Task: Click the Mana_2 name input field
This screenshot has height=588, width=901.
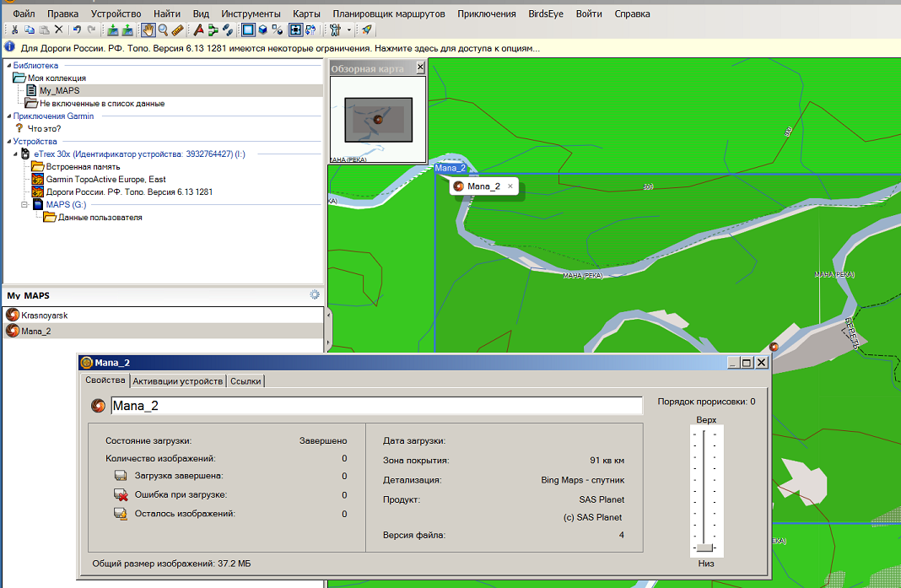Action: tap(375, 406)
